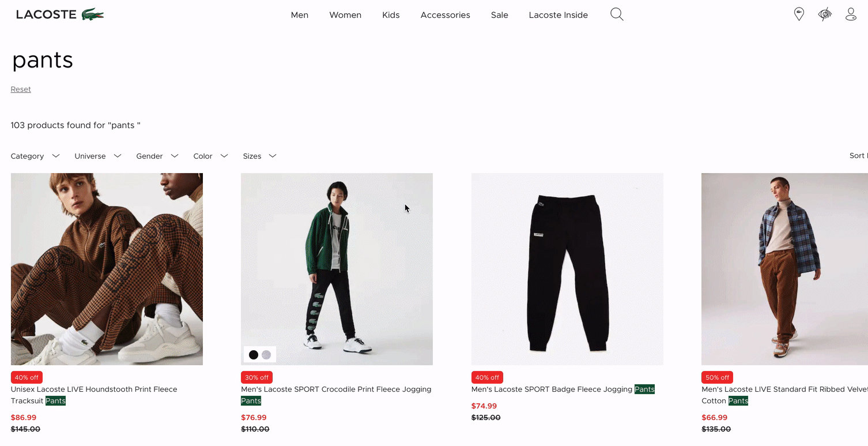
Task: Reset the pants search
Action: pos(21,89)
